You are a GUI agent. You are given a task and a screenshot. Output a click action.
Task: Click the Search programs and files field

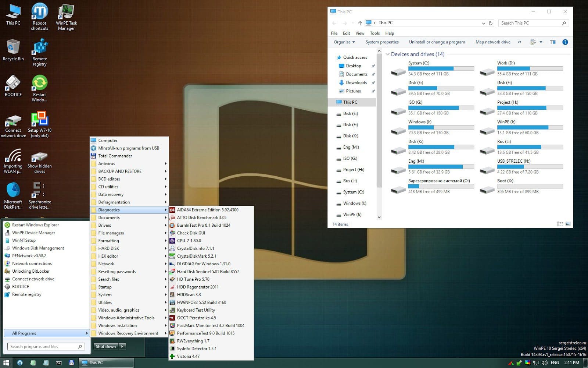coord(46,346)
